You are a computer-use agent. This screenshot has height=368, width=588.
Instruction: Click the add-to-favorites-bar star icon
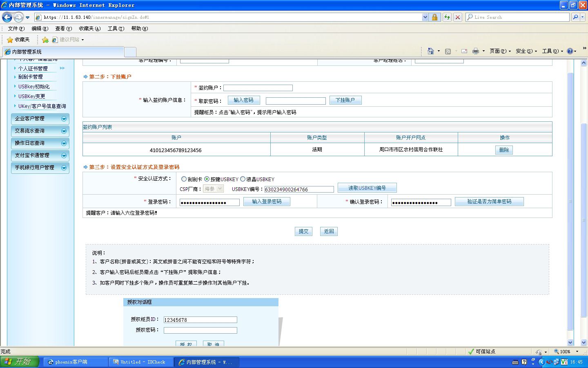[x=45, y=40]
